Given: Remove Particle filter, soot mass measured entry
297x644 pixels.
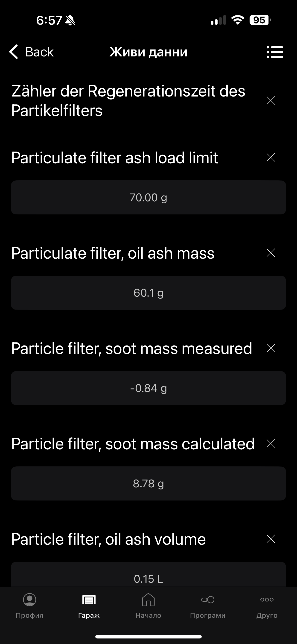Looking at the screenshot, I should pos(271,348).
